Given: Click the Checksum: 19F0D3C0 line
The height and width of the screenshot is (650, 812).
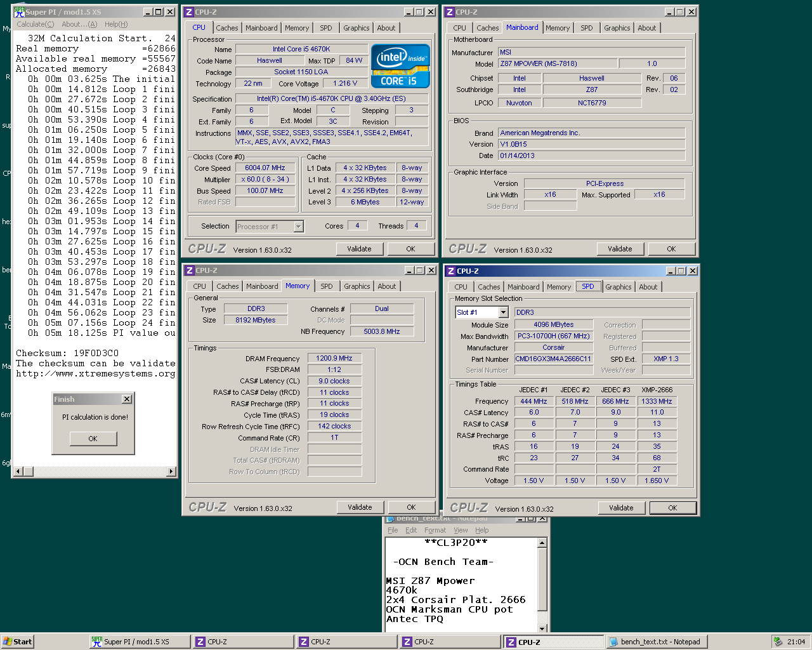Looking at the screenshot, I should click(67, 353).
